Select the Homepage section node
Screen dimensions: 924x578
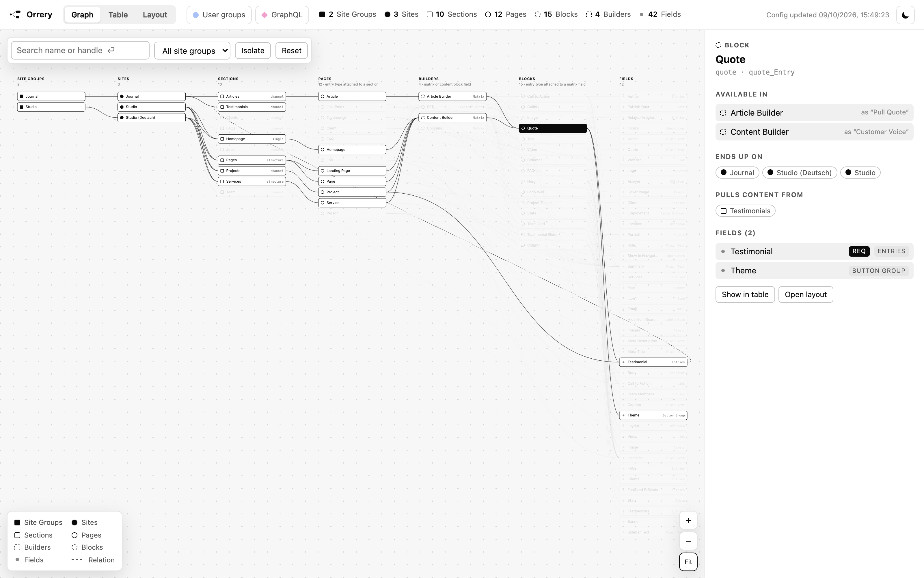tap(252, 139)
